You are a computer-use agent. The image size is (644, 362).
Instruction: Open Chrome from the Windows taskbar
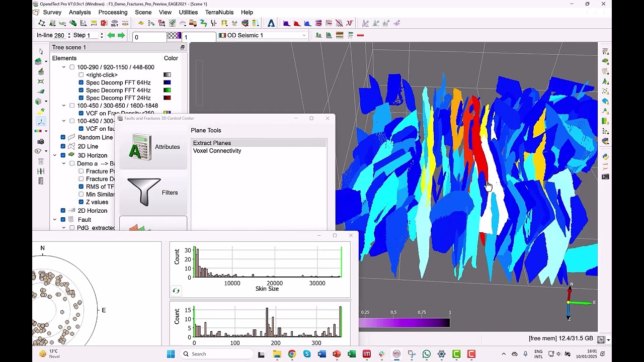click(292, 354)
